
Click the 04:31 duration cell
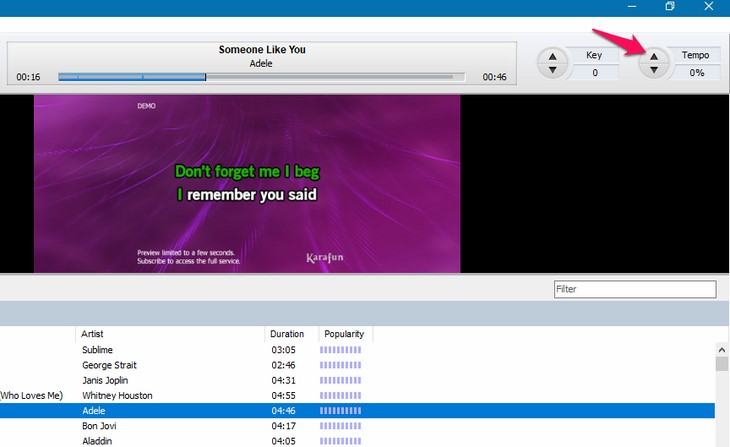coord(283,380)
